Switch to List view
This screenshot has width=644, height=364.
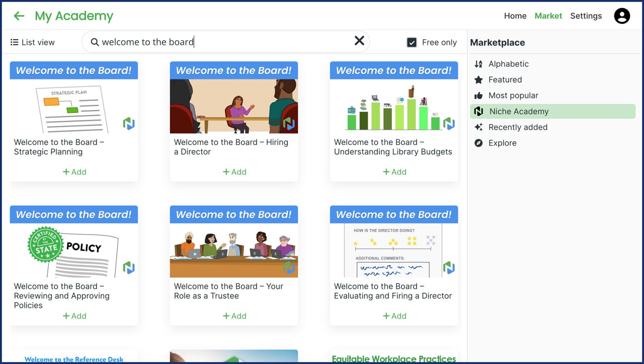pyautogui.click(x=32, y=42)
